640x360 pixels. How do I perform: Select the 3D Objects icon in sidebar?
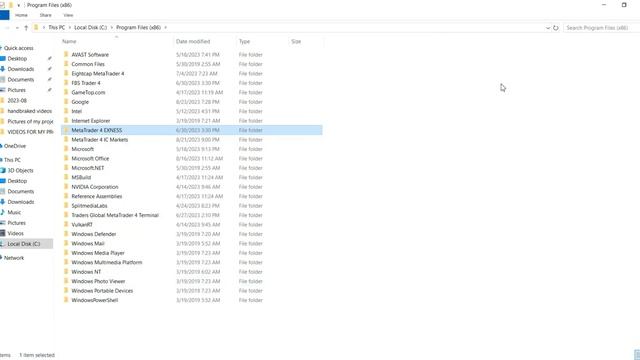coord(3,170)
